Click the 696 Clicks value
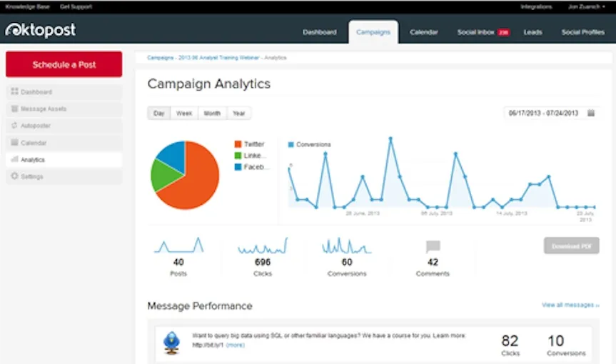 pyautogui.click(x=263, y=262)
